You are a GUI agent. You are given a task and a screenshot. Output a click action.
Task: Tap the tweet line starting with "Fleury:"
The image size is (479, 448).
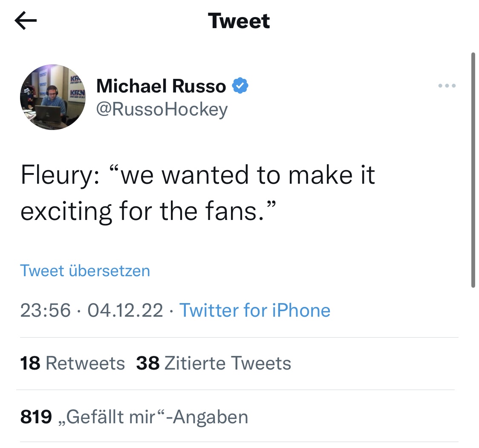pyautogui.click(x=198, y=175)
